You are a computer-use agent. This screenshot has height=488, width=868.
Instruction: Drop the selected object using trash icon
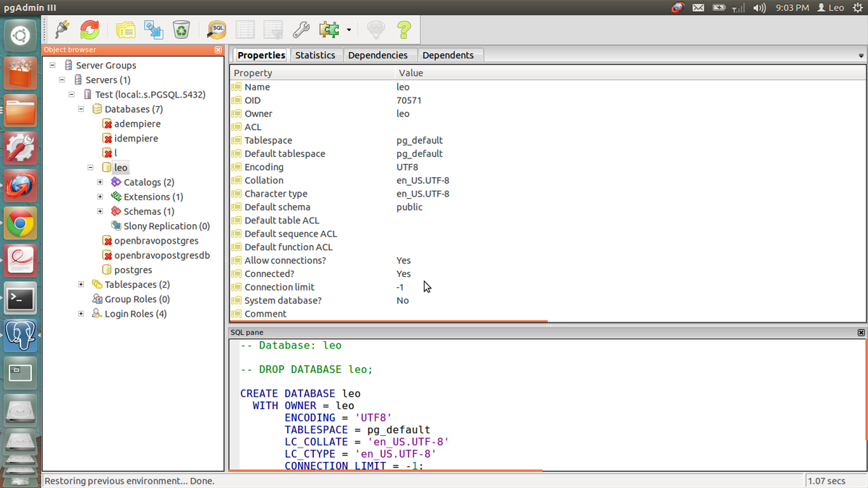(x=181, y=30)
